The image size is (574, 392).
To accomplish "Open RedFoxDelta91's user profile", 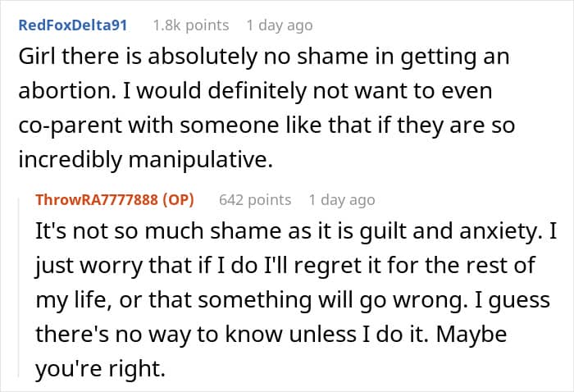I will 72,25.
